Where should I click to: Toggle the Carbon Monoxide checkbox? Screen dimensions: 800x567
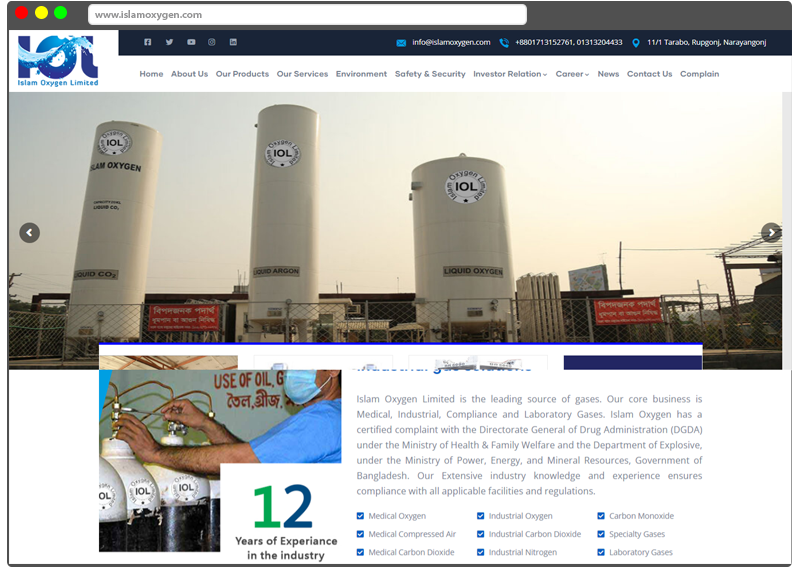(601, 516)
